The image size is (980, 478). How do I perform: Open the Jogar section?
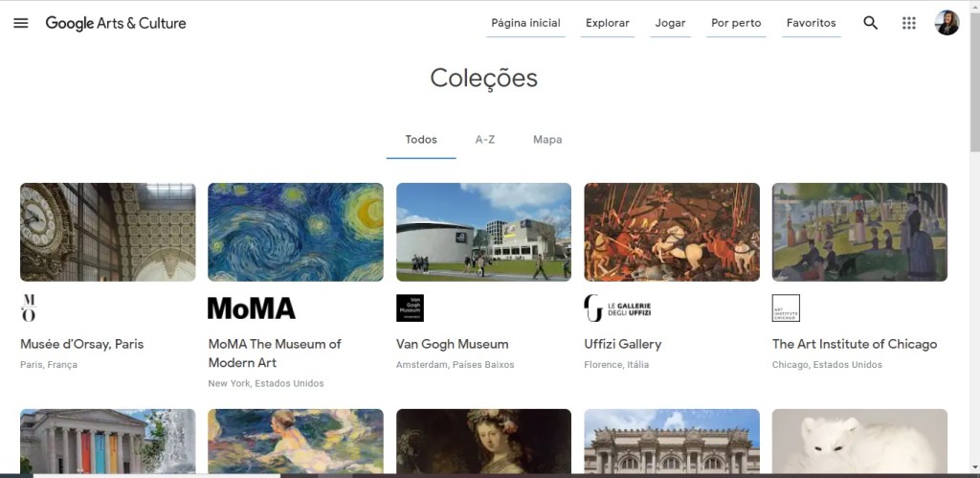[670, 23]
